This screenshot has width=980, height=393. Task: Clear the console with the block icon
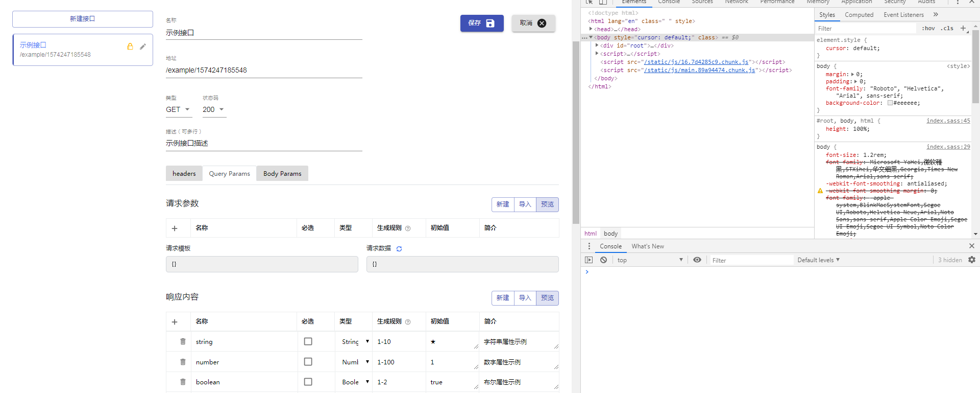[x=604, y=260]
